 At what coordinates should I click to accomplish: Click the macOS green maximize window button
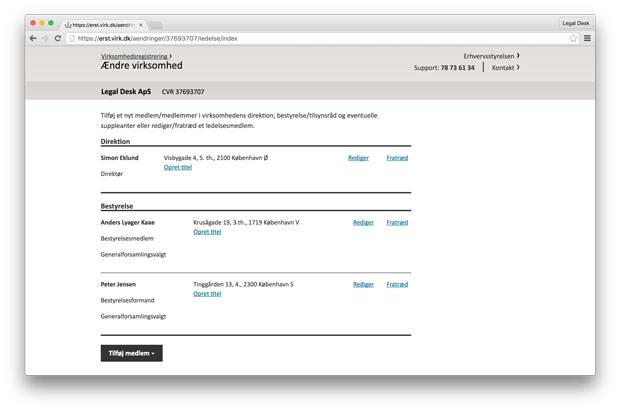coord(51,23)
